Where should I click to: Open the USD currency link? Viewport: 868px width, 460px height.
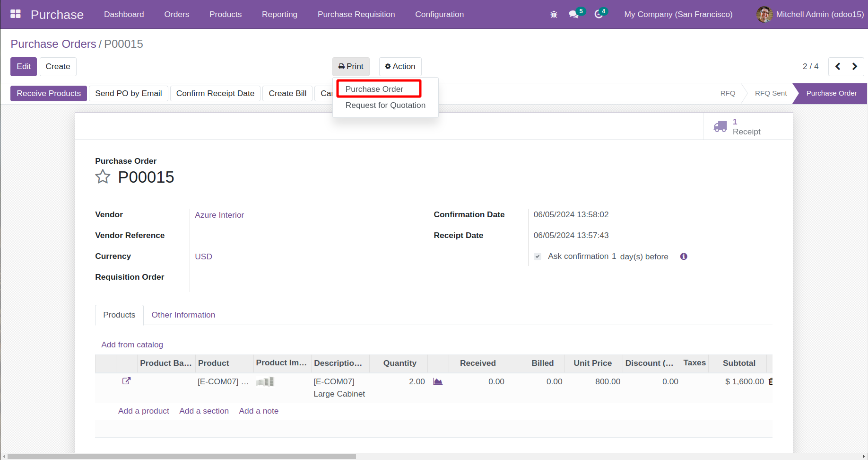(x=203, y=257)
